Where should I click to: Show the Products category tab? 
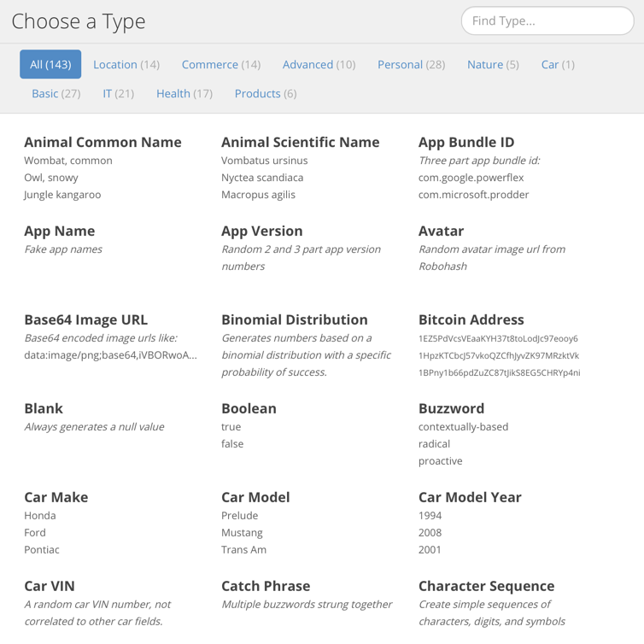[266, 94]
